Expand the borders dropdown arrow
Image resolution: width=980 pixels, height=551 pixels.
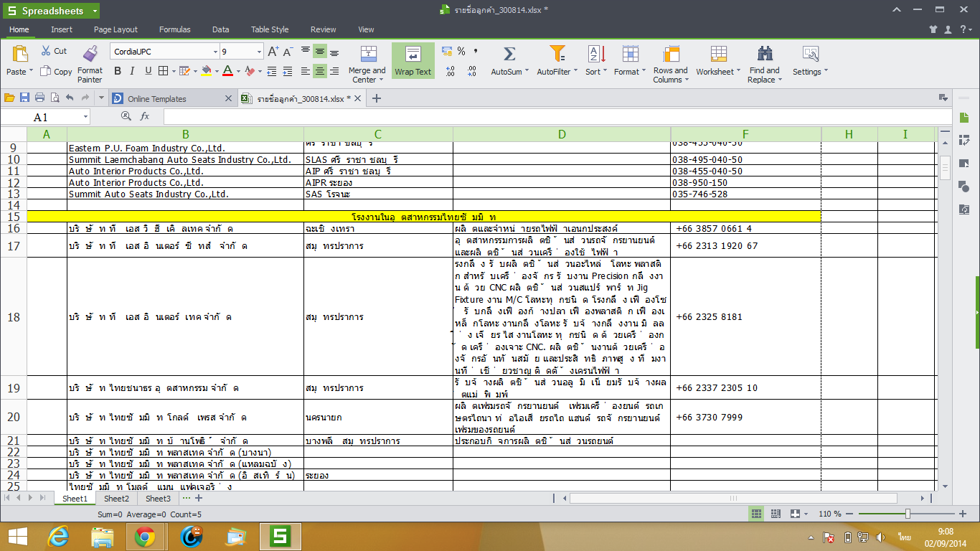[x=173, y=70]
